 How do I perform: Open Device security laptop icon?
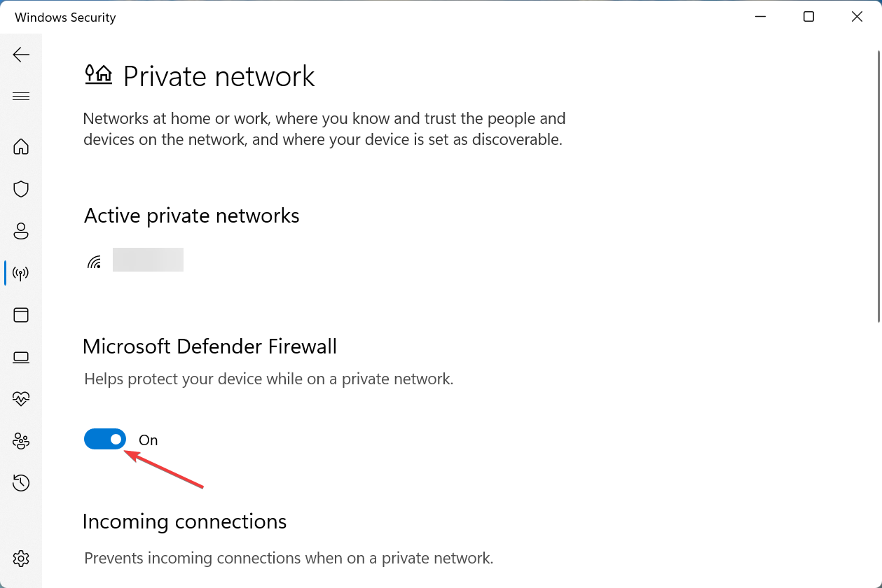click(x=21, y=357)
